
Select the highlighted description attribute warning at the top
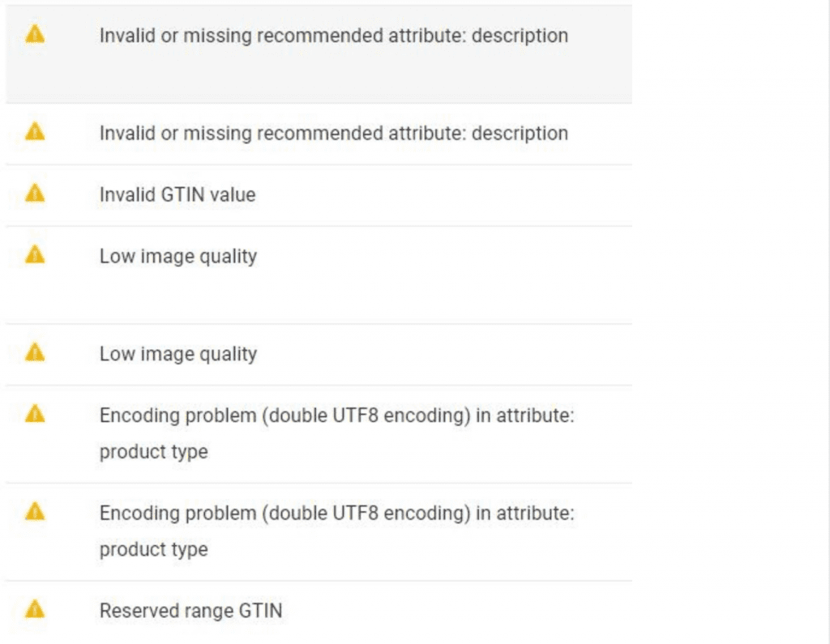[333, 36]
